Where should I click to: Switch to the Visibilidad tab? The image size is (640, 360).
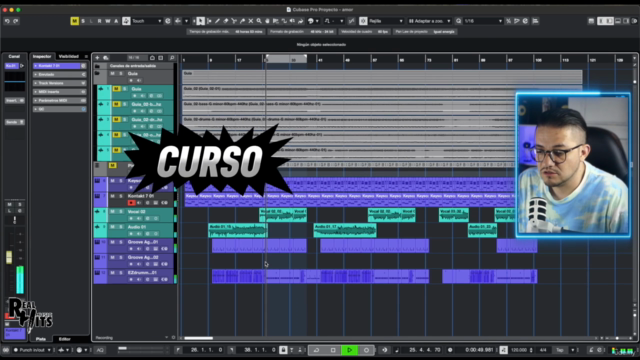point(69,56)
